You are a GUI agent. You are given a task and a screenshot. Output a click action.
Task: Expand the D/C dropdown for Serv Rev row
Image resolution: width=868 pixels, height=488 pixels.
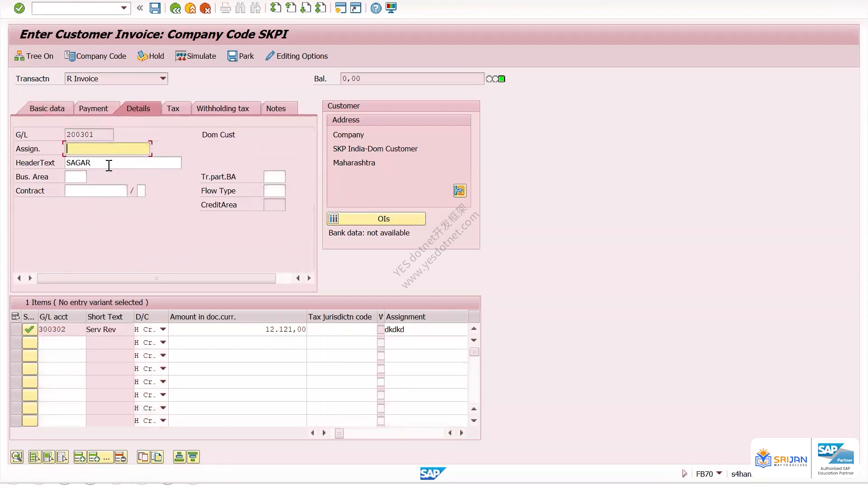coord(163,329)
